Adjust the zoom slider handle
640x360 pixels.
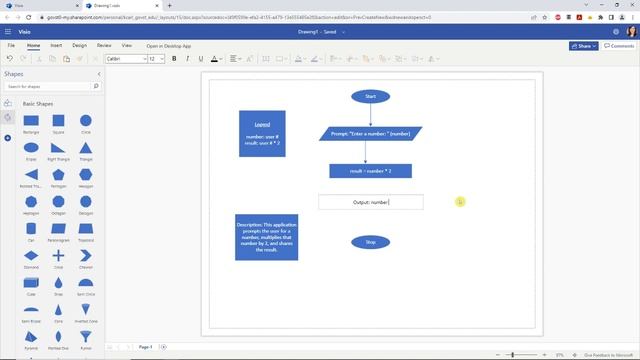(513, 355)
